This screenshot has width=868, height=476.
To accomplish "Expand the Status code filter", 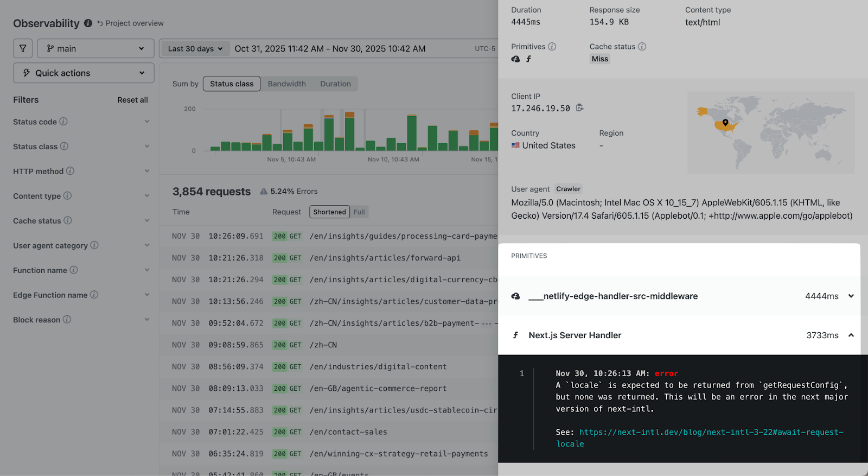I will pos(147,122).
